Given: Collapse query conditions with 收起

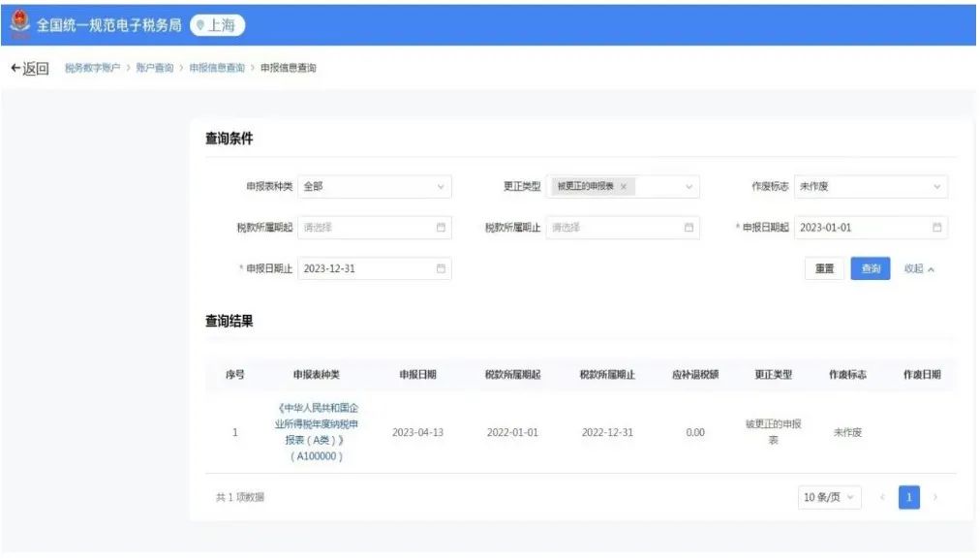Looking at the screenshot, I should [x=919, y=268].
